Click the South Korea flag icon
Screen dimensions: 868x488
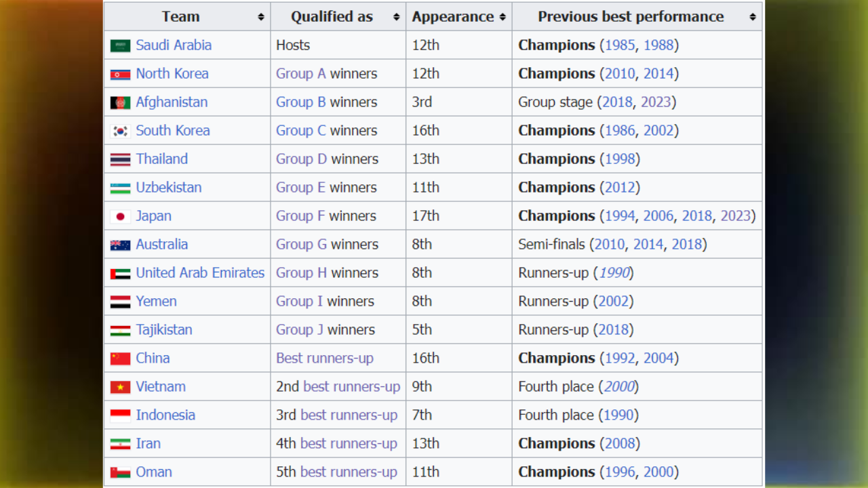tap(120, 131)
